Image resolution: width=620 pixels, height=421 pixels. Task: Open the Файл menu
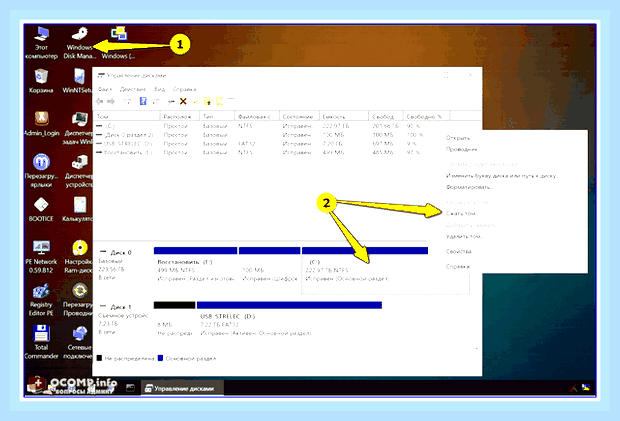[105, 89]
